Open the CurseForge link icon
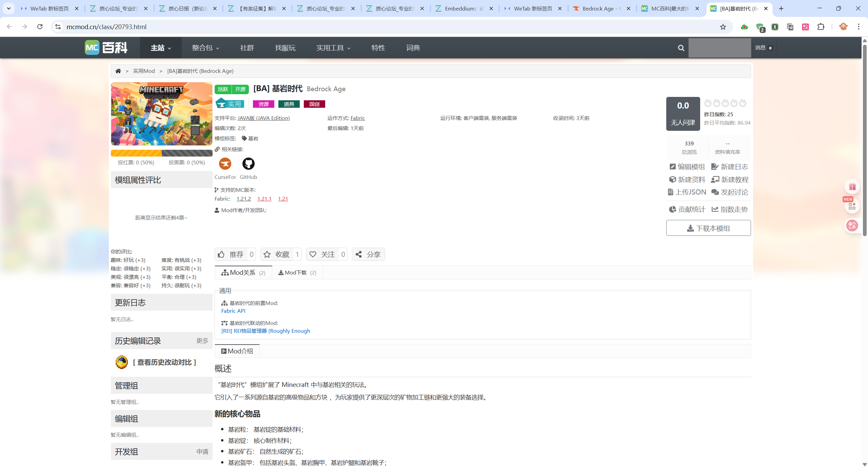 click(x=225, y=164)
